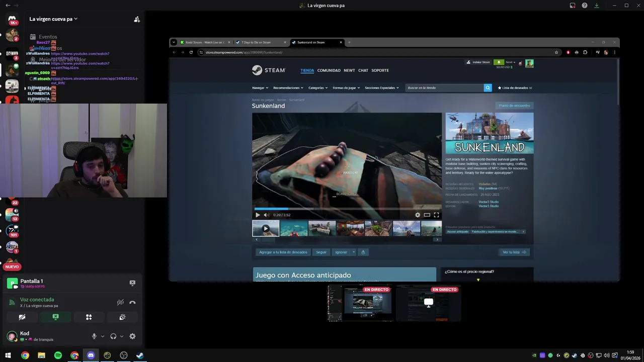The image size is (644, 362).
Task: Click the Instalar Steam button
Action: (x=478, y=62)
